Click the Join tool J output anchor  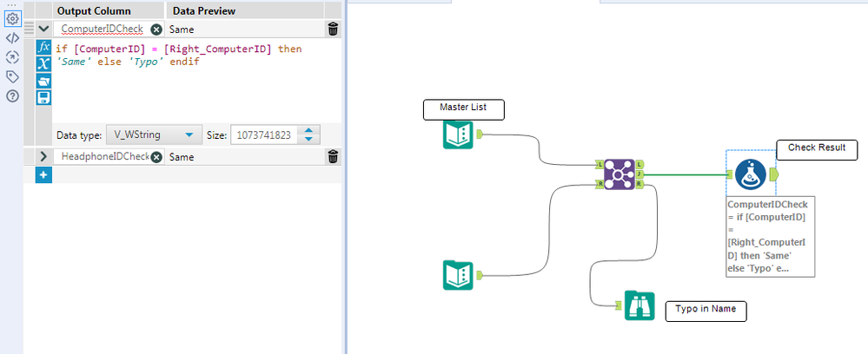tap(639, 174)
